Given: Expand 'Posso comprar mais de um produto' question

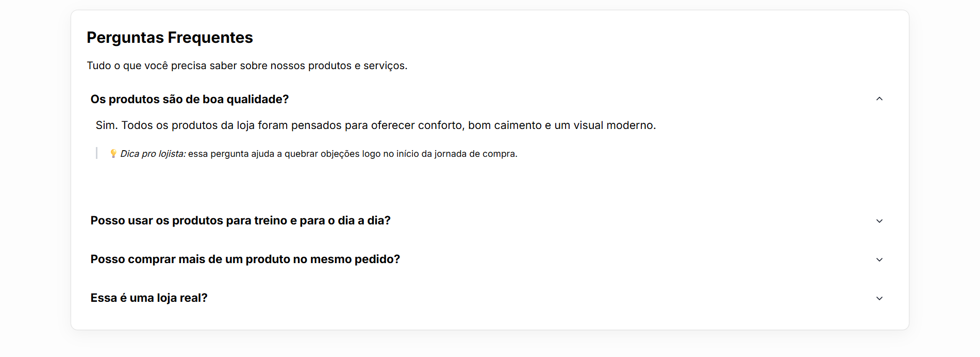Looking at the screenshot, I should (245, 259).
